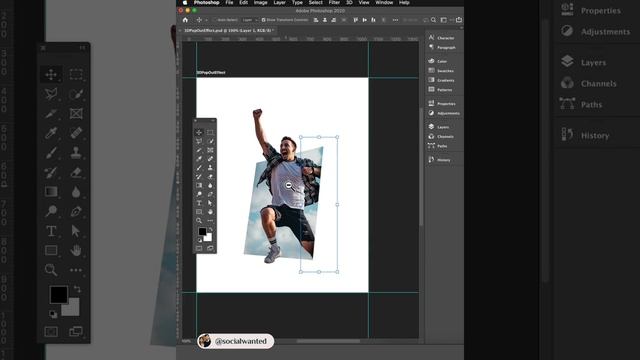Screen dimensions: 640x360
Task: Select Dodge tool in small floating toolbar
Action: [199, 194]
